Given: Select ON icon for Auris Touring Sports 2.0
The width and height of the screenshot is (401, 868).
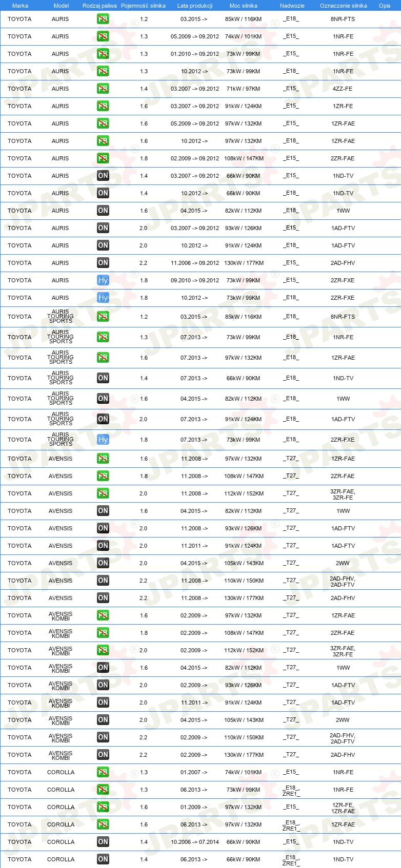Looking at the screenshot, I should (x=103, y=419).
